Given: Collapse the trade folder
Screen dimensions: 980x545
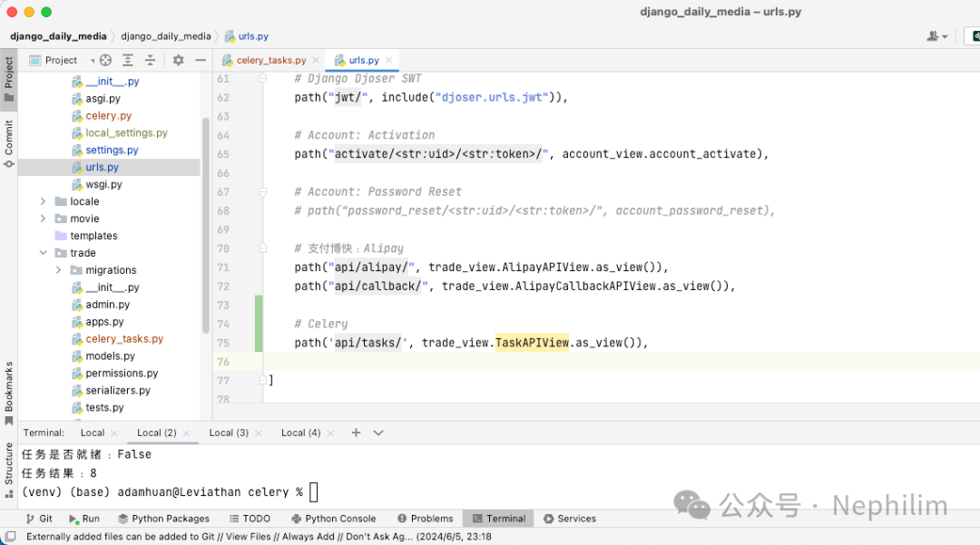Looking at the screenshot, I should (x=44, y=253).
